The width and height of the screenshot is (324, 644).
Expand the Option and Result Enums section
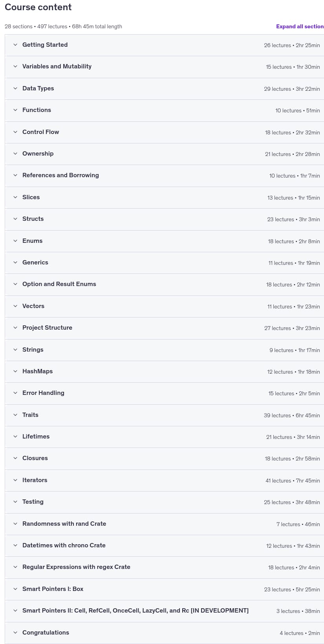tap(164, 284)
